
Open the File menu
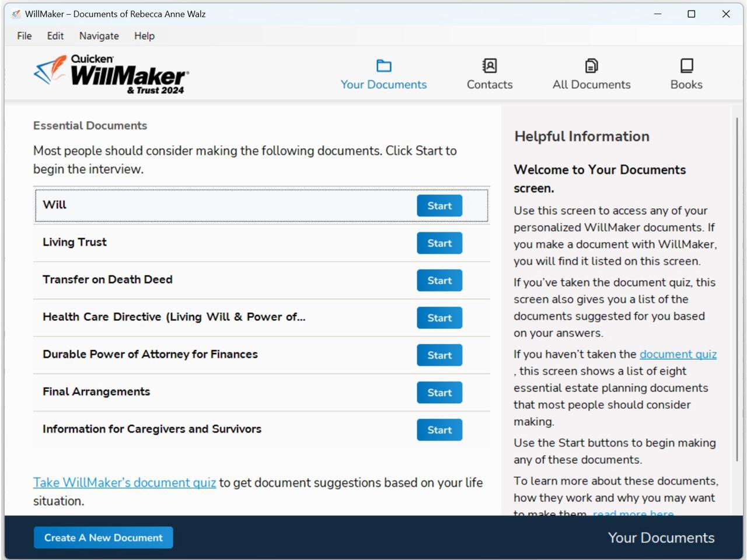coord(25,36)
